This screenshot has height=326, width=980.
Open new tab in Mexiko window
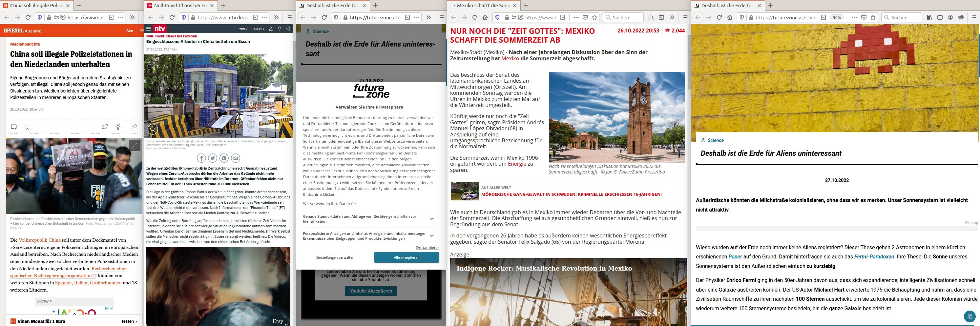pos(526,5)
